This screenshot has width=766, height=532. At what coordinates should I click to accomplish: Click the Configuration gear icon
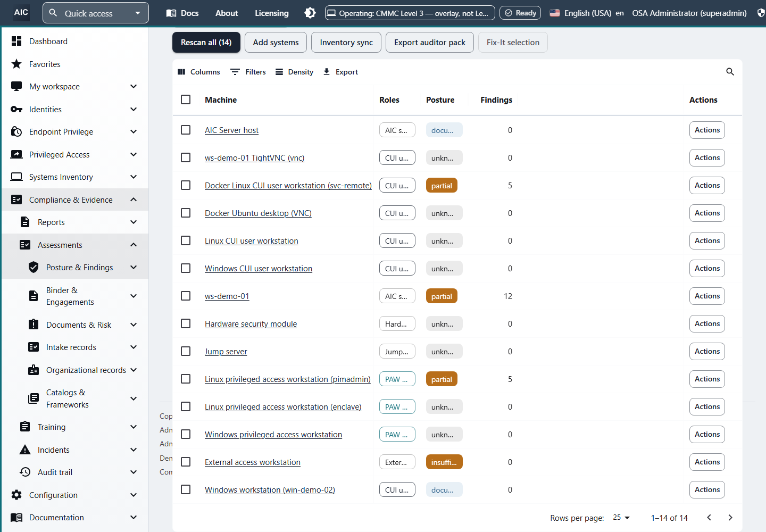tap(16, 495)
